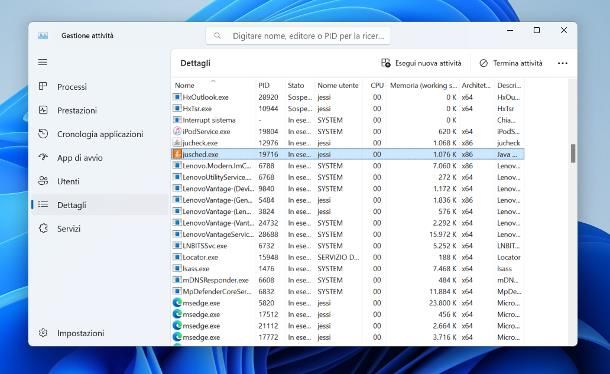
Task: Sort by Memoria (working set) column header
Action: [423, 85]
